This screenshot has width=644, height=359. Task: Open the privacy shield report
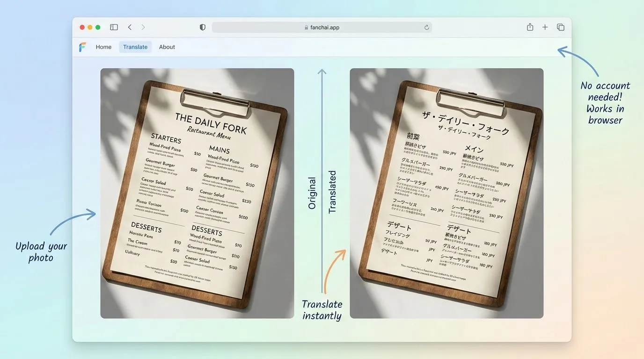click(x=202, y=27)
